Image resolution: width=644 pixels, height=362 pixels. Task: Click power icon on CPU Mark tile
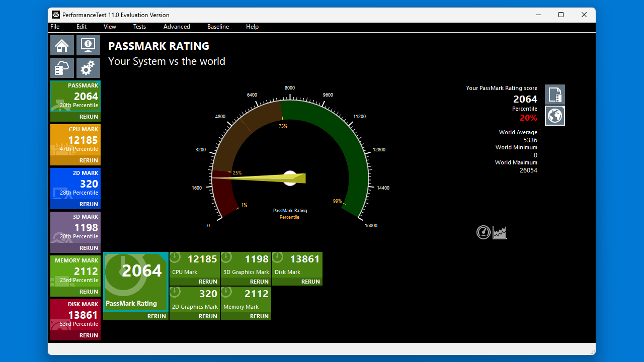[175, 257]
